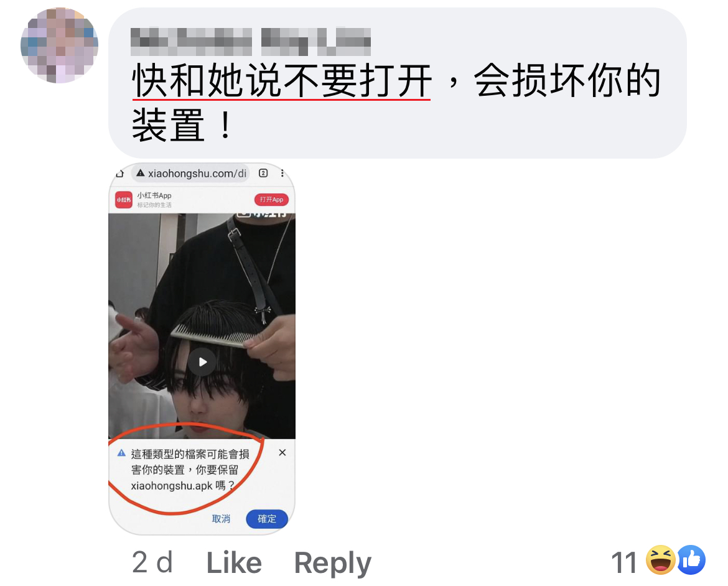The image size is (728, 586).
Task: Click the browser home icon
Action: (120, 174)
